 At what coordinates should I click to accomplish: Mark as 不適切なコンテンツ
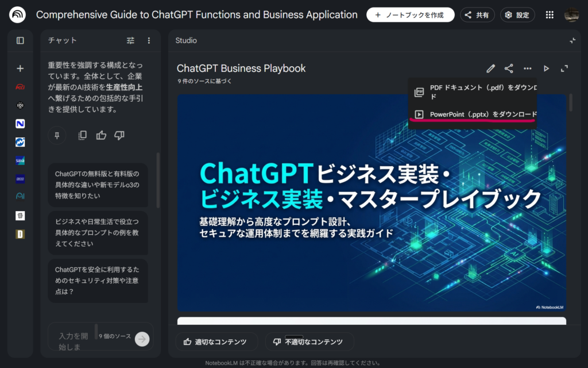click(x=309, y=342)
